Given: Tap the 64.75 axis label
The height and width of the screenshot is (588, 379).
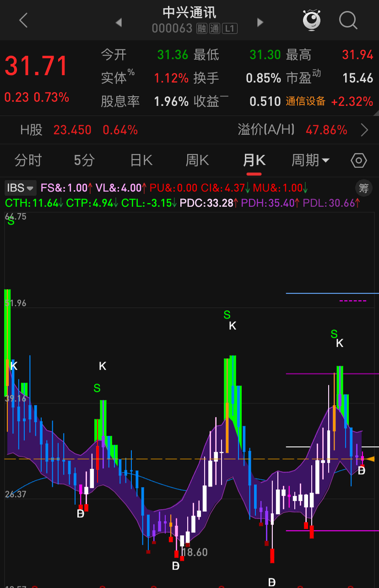Looking at the screenshot, I should tap(16, 217).
